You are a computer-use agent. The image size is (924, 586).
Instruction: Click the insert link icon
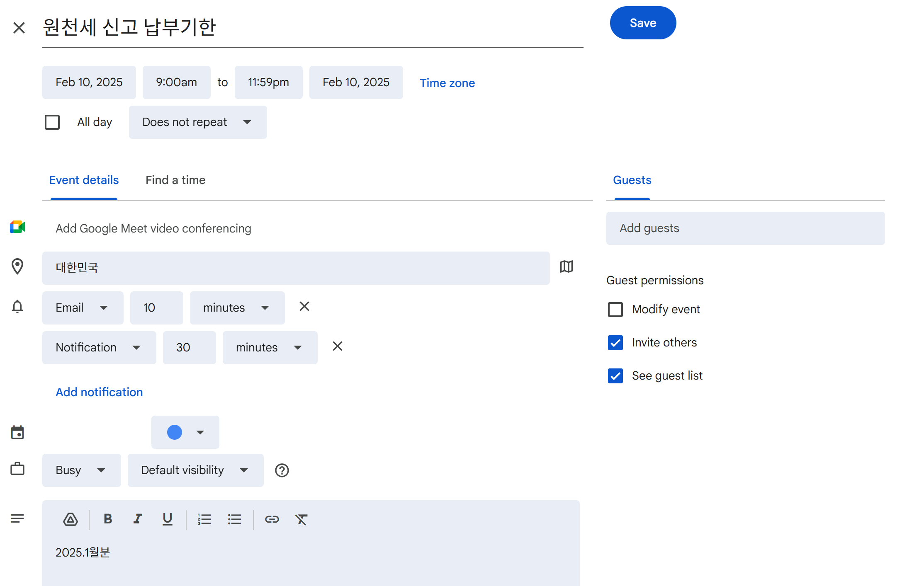click(272, 519)
